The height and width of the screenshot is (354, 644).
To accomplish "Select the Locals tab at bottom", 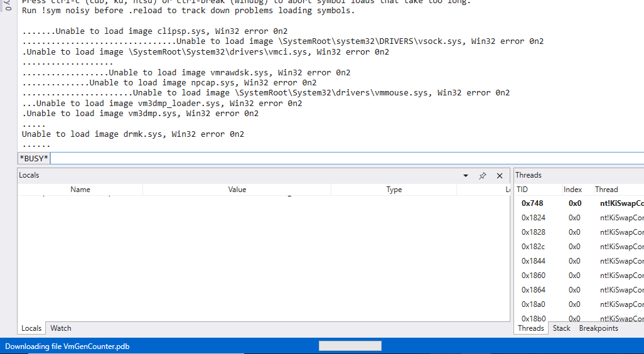I will point(31,328).
